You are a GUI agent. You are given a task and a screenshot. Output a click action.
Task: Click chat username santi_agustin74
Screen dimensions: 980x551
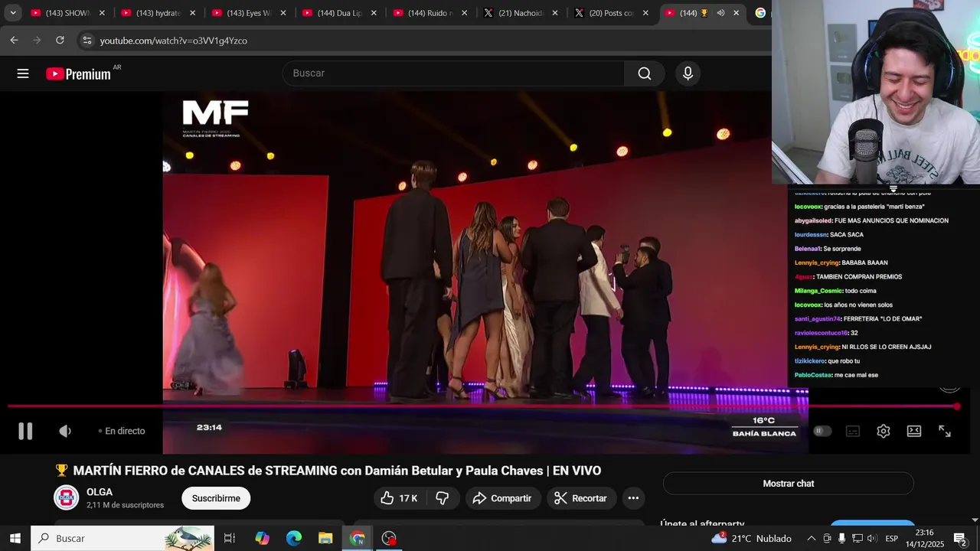pos(817,319)
